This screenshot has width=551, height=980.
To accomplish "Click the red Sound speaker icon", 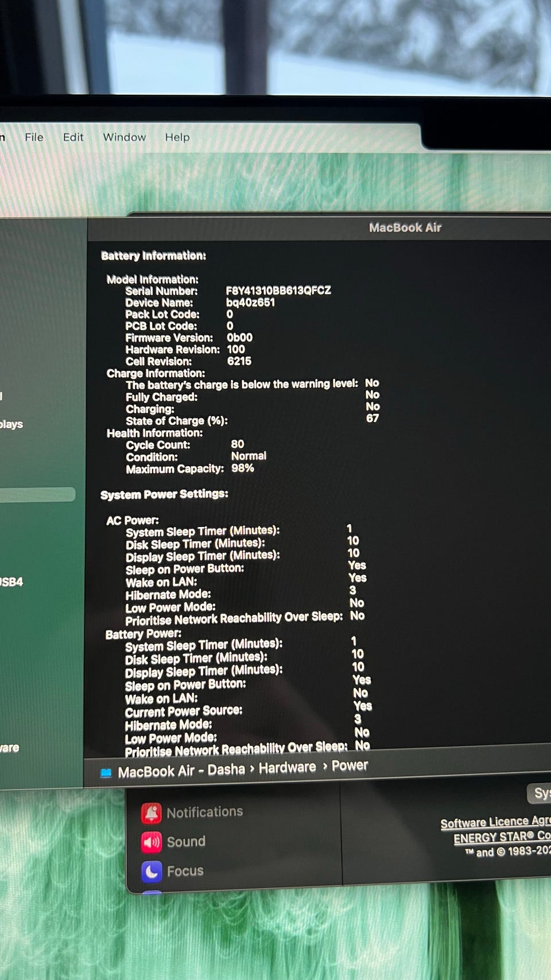I will (152, 842).
